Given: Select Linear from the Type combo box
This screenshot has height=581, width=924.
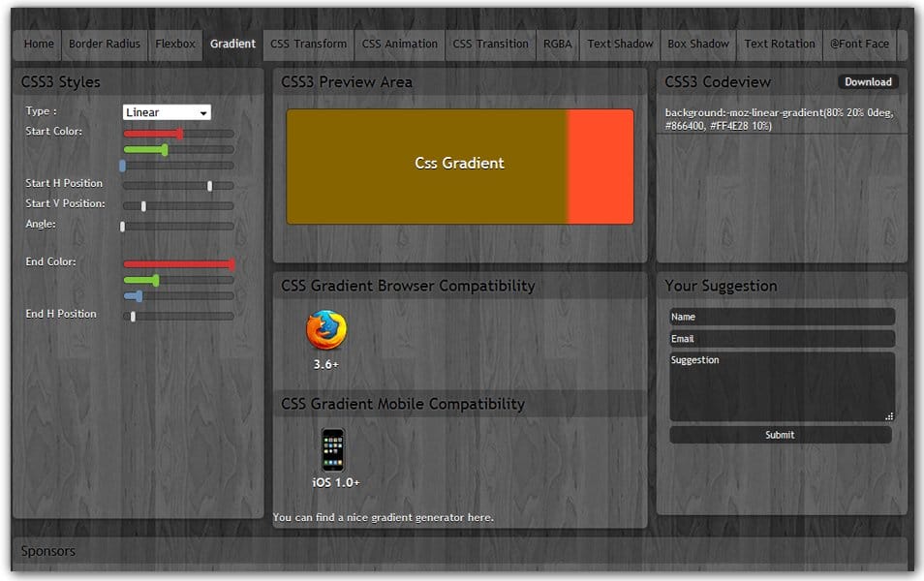Looking at the screenshot, I should [165, 111].
